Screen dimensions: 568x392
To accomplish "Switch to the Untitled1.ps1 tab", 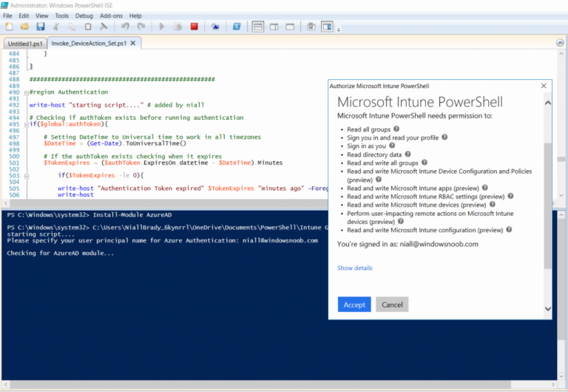I will (x=24, y=44).
